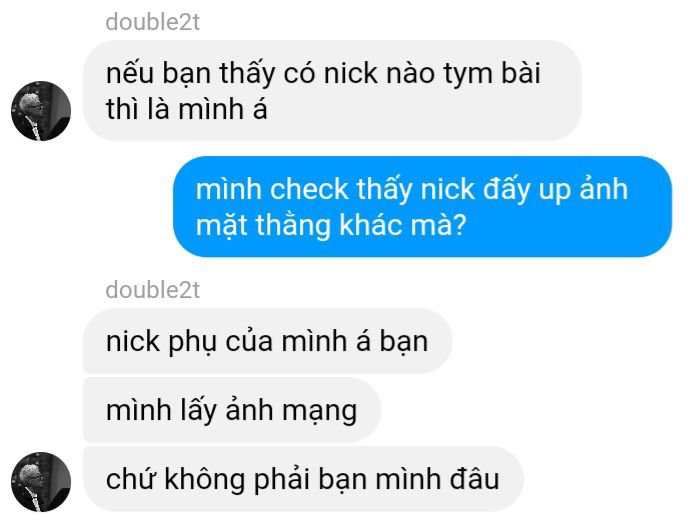The image size is (692, 525).
Task: Click the 'chứ không phải bạn mình đâu' bubble
Action: coord(303,479)
